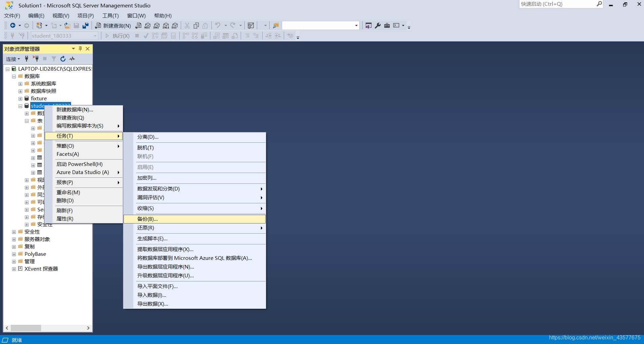Expand the fixture database node

[x=20, y=99]
